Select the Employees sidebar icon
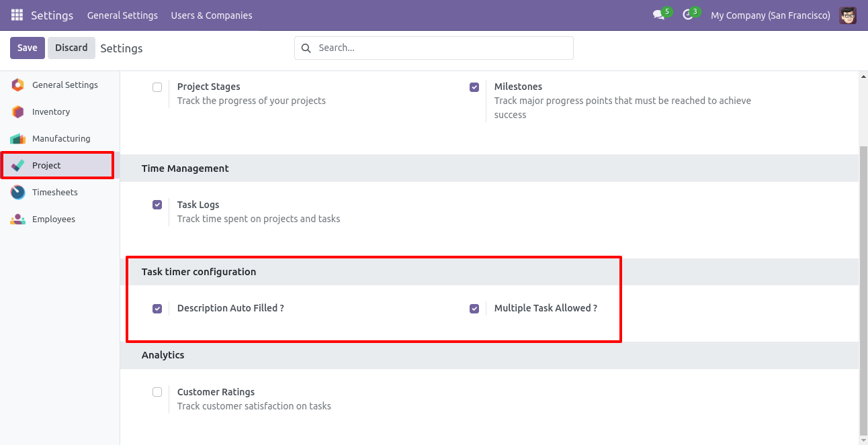The height and width of the screenshot is (445, 868). pyautogui.click(x=18, y=219)
